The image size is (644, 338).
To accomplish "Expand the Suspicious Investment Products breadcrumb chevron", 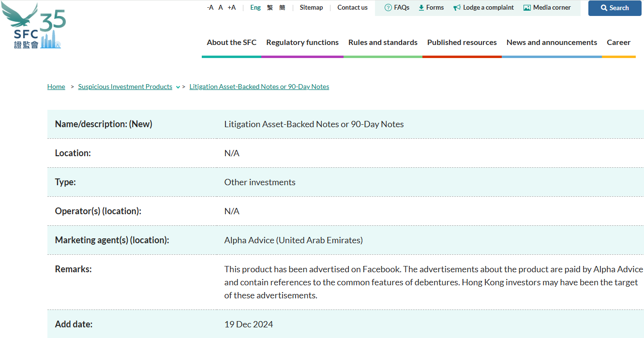I will (x=178, y=88).
